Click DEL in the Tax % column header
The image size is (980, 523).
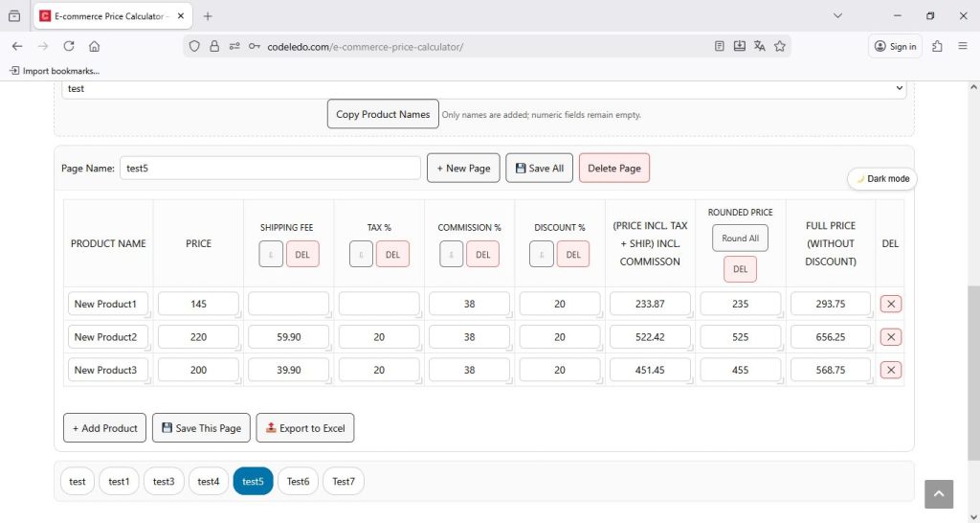coord(392,254)
